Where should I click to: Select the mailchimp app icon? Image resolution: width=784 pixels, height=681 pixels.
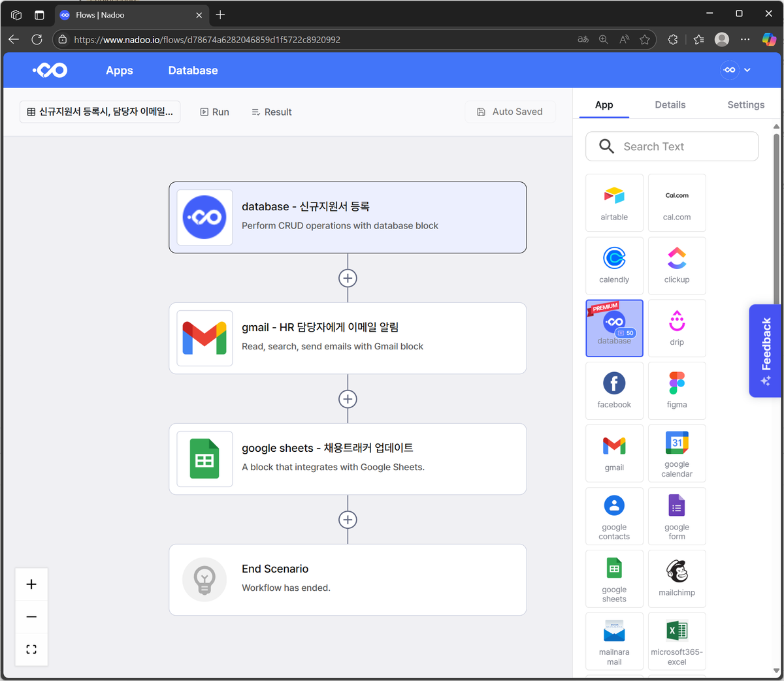click(677, 571)
